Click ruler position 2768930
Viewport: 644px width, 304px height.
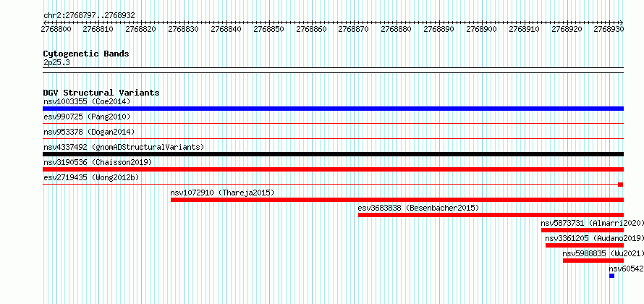click(x=609, y=29)
